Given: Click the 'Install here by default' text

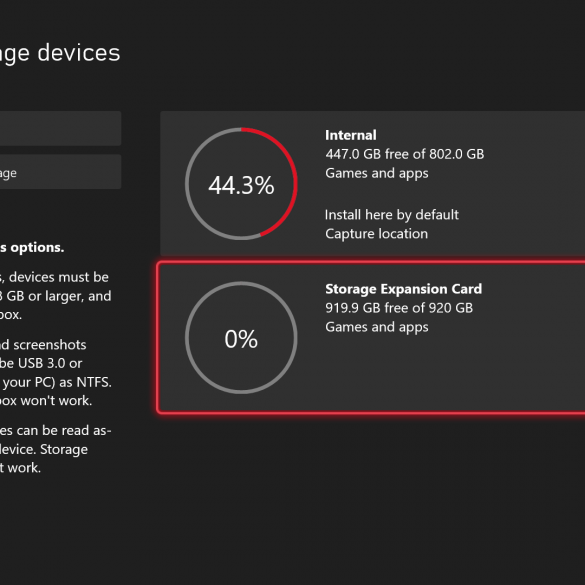Looking at the screenshot, I should click(x=392, y=215).
